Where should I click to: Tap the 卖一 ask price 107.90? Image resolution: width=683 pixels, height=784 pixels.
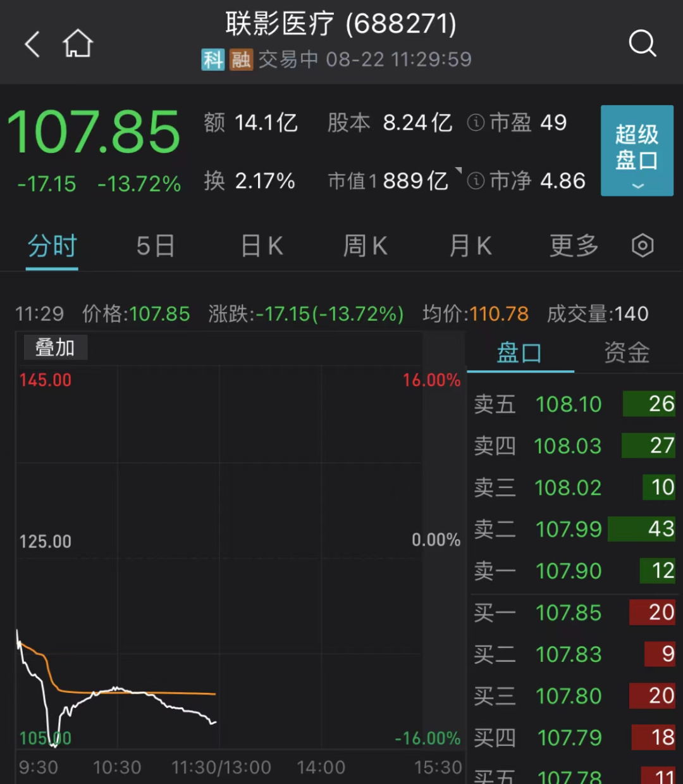pyautogui.click(x=568, y=571)
